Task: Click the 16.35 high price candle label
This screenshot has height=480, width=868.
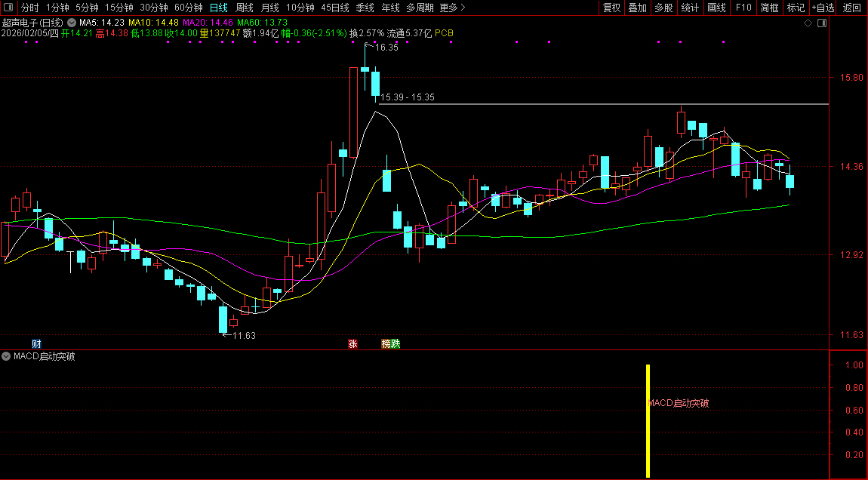Action: 386,48
